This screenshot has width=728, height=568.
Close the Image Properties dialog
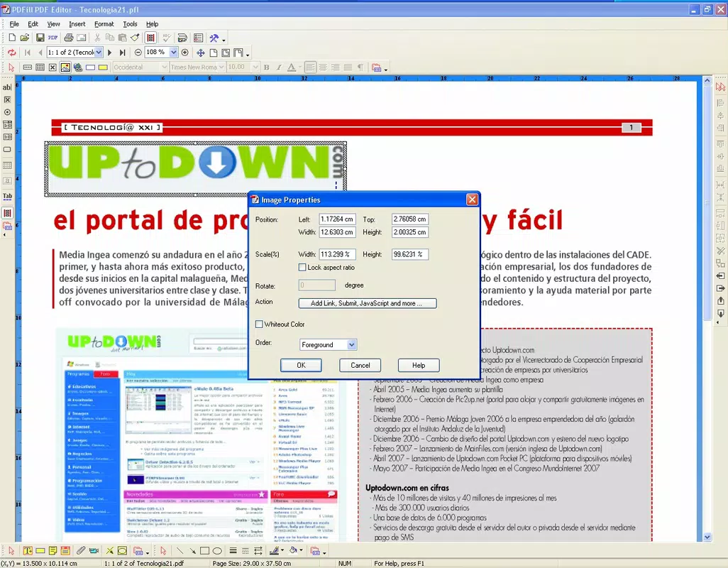click(472, 200)
